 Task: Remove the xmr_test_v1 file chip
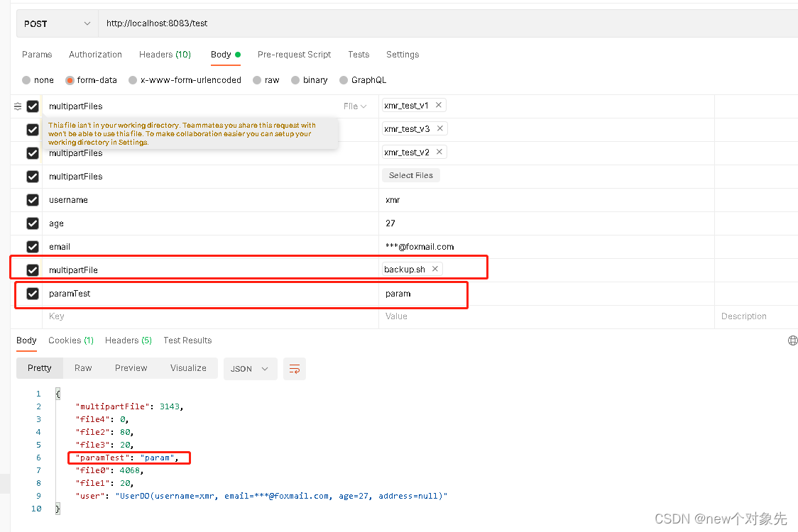tap(439, 105)
